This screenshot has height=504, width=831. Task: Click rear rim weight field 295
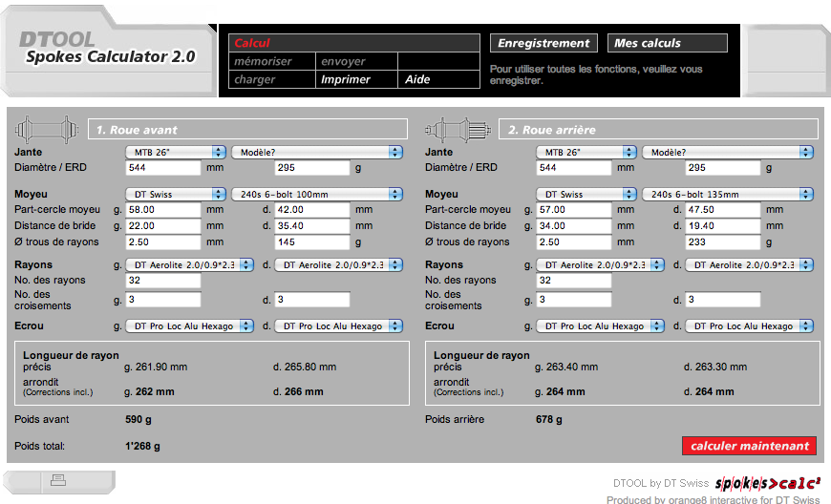[723, 168]
